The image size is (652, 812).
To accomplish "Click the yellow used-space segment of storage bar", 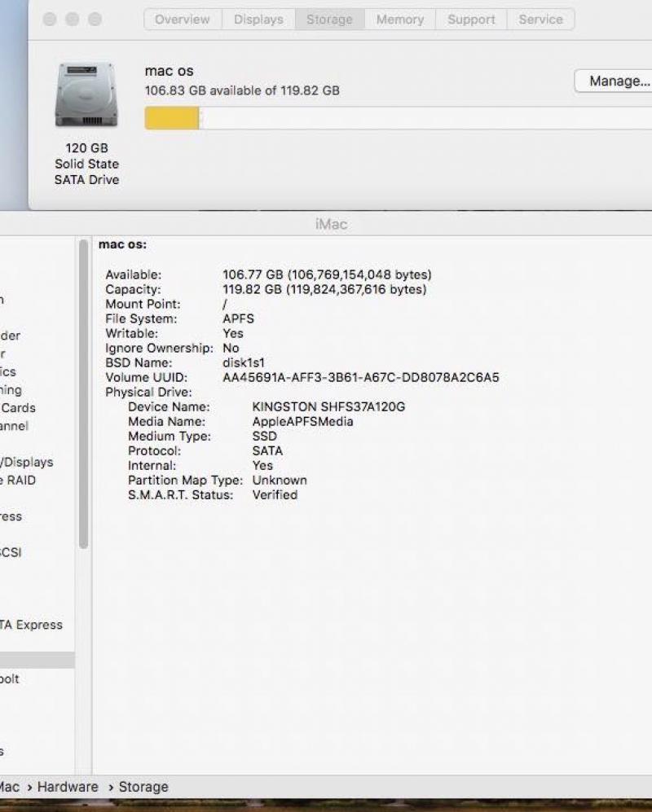I will click(x=171, y=119).
